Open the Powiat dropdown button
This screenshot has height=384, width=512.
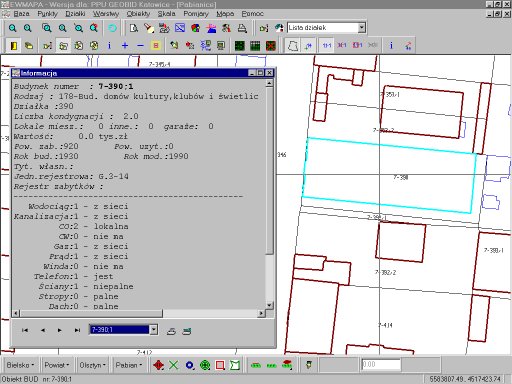click(57, 365)
